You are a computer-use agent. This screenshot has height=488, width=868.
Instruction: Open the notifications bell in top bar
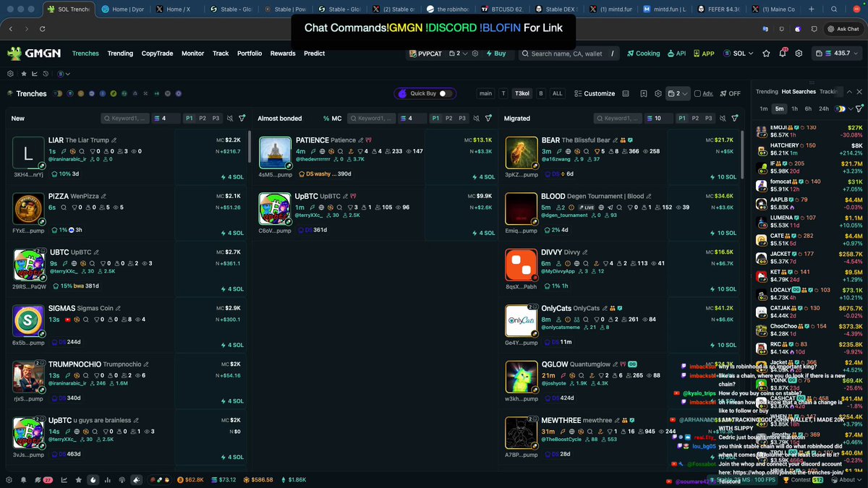click(x=783, y=53)
